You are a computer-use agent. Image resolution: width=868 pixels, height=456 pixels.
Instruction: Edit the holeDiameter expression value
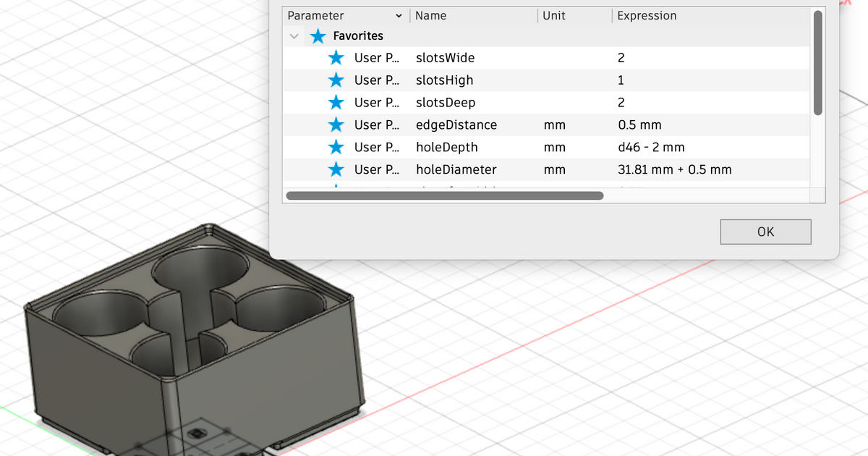tap(674, 169)
